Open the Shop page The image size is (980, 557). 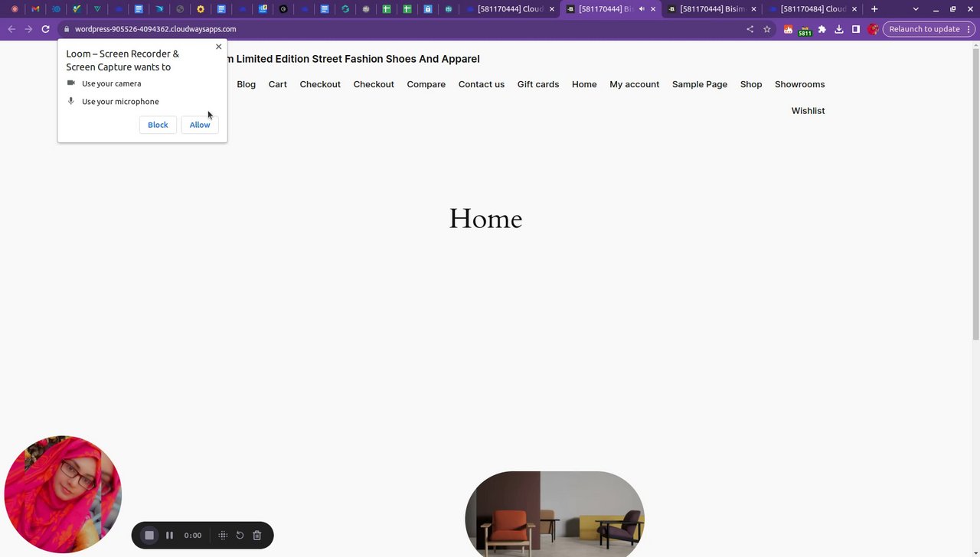(x=751, y=84)
